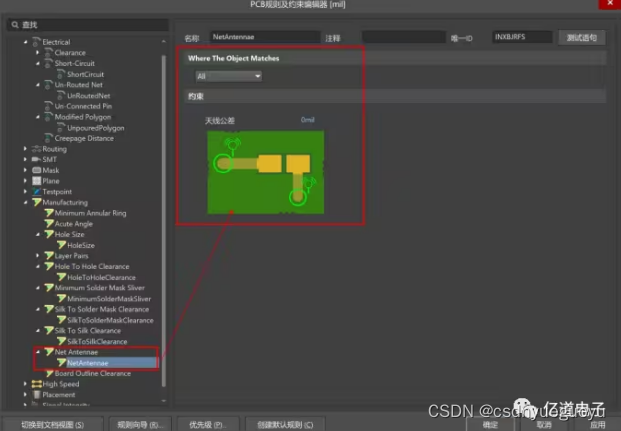
Task: Click the Placement category icon
Action: click(x=36, y=395)
